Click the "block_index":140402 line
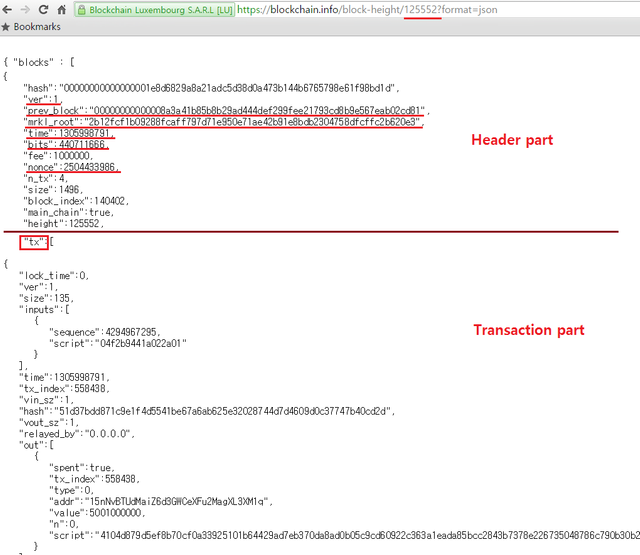The image size is (640, 555). click(x=76, y=201)
